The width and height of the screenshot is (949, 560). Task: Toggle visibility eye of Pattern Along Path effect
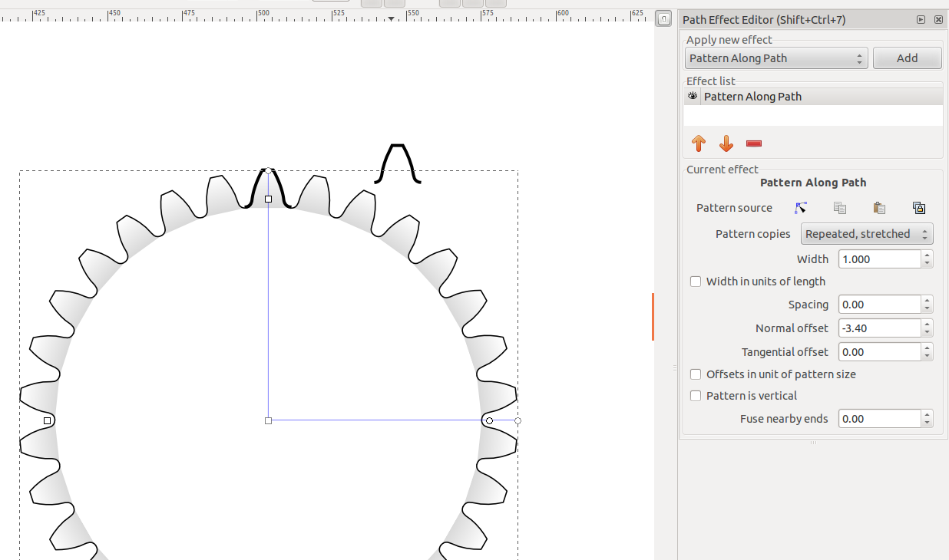coord(692,96)
